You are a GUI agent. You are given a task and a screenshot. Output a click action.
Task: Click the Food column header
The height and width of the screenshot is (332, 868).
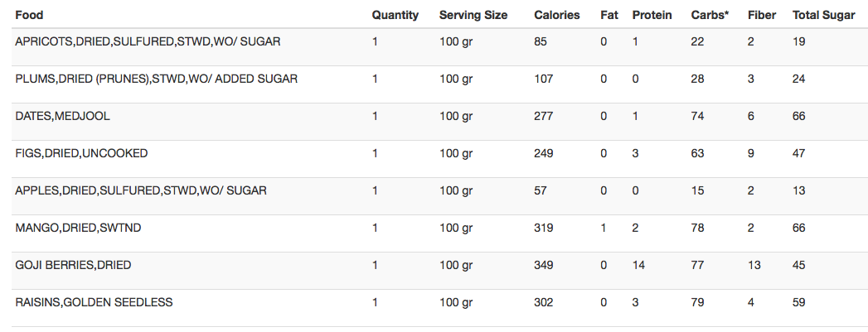pyautogui.click(x=29, y=16)
